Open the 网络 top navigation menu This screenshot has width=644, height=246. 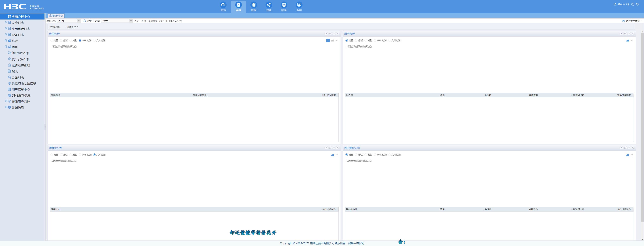pos(284,6)
